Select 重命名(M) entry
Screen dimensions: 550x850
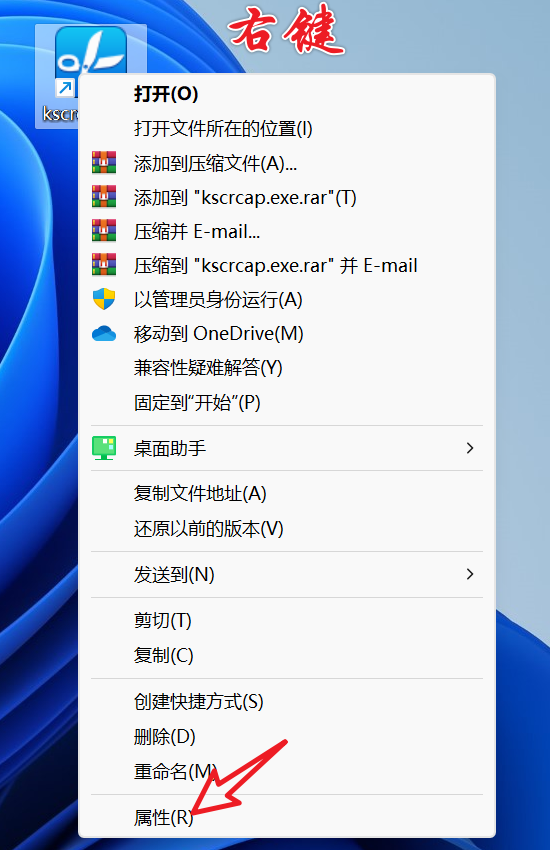click(x=176, y=771)
